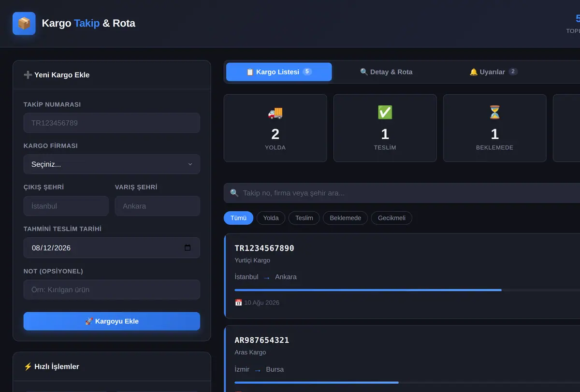Filter shipments by Beklemede
Screen dimensions: 580x392
tap(345, 218)
